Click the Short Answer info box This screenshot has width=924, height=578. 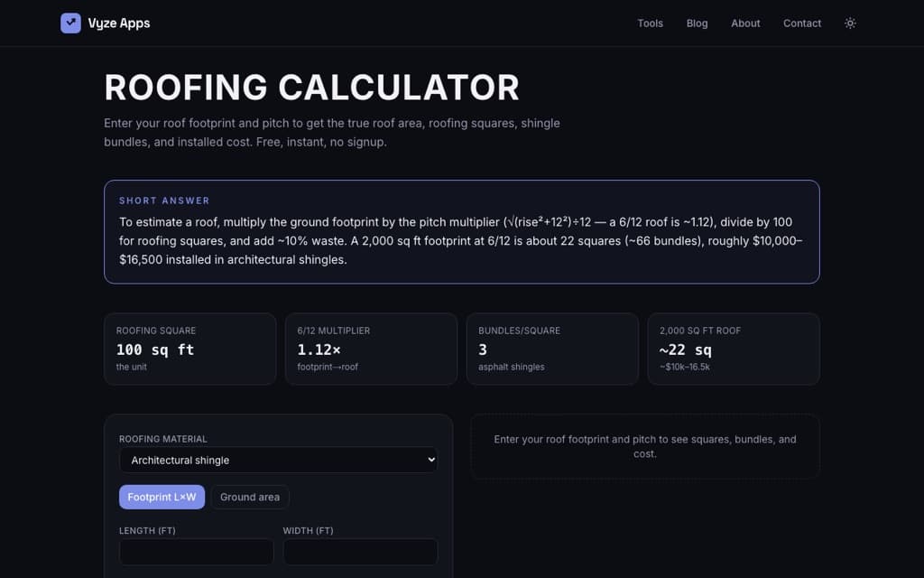462,232
